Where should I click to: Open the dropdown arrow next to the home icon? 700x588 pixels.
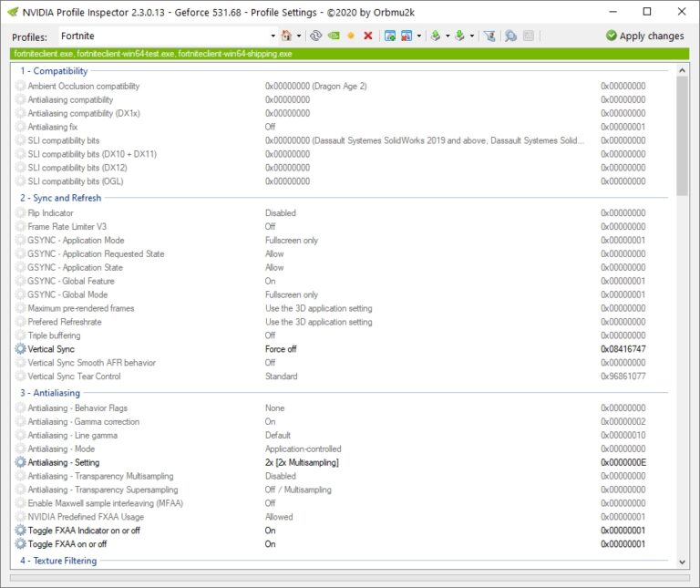pos(299,36)
